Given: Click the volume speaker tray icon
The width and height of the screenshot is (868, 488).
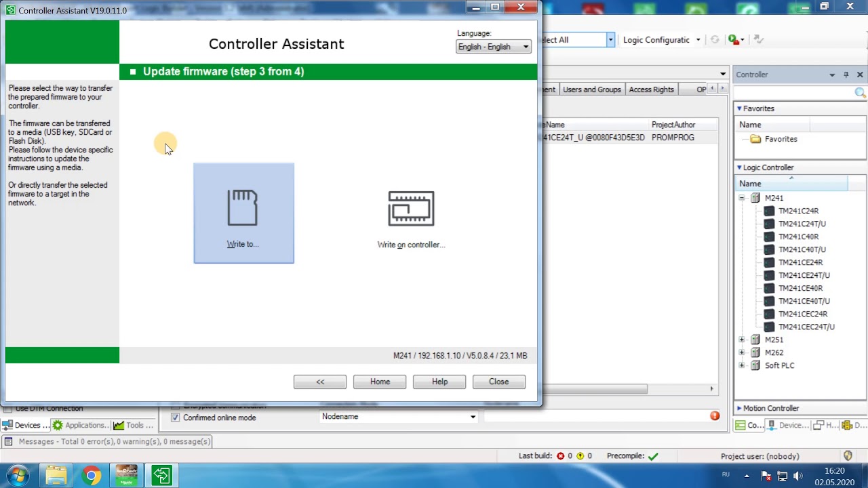Looking at the screenshot, I should [x=798, y=476].
